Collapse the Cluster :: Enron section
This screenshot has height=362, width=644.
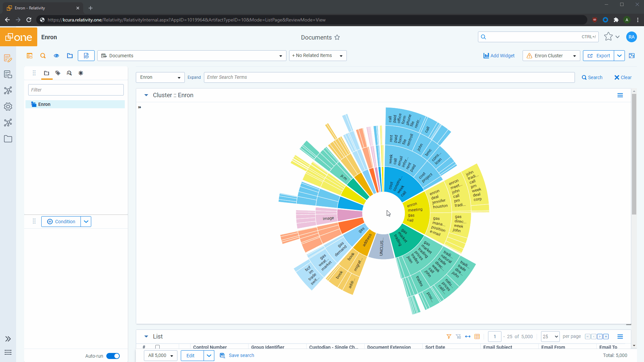[x=146, y=95]
